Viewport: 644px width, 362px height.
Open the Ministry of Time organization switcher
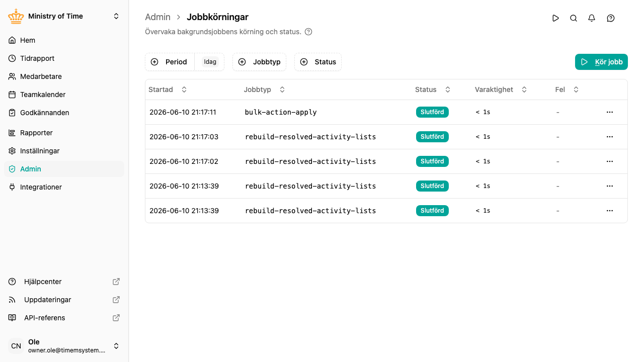(64, 16)
